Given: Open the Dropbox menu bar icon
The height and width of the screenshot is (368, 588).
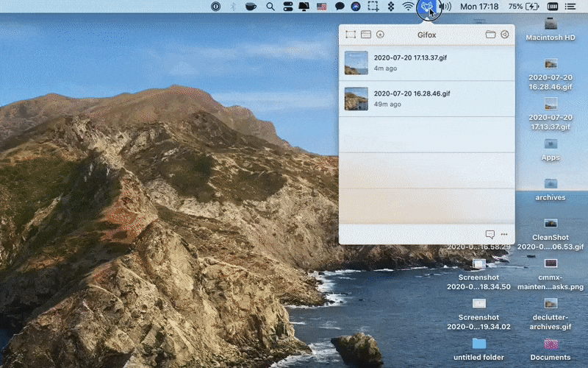Looking at the screenshot, I should [x=391, y=7].
